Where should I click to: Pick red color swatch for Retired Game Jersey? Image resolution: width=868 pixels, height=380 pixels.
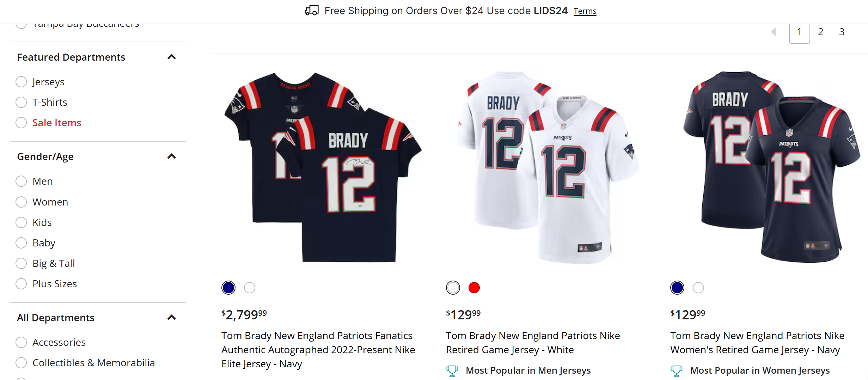tap(474, 288)
